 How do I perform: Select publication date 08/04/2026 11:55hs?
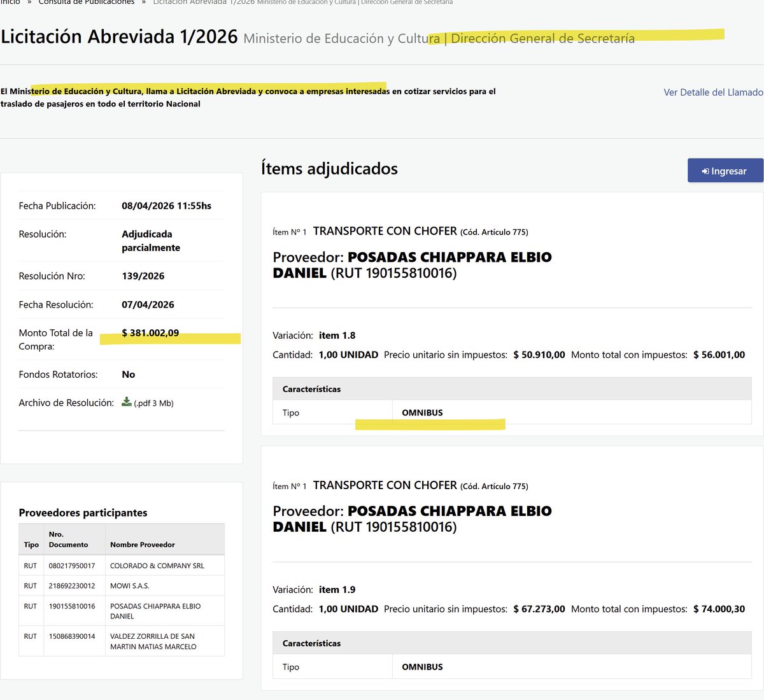[167, 206]
